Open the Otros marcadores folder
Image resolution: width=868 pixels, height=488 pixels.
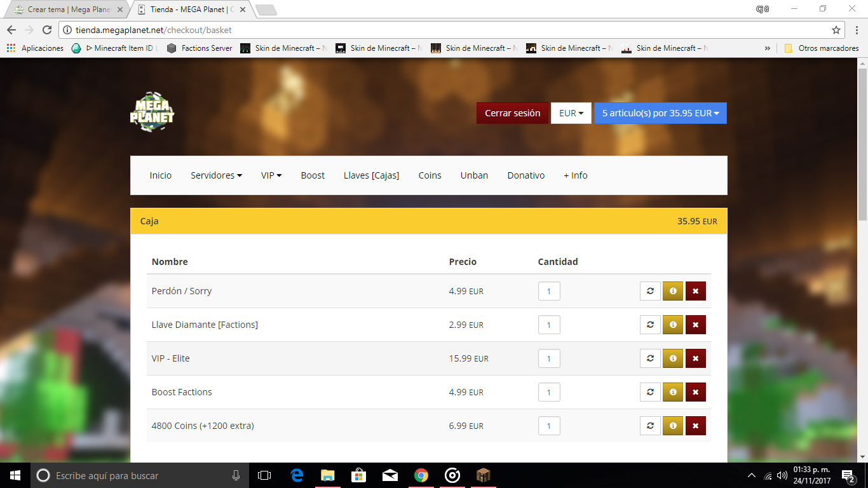pos(822,48)
